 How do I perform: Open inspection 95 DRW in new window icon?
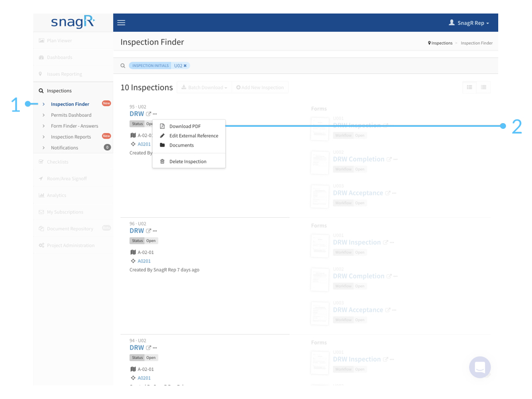(x=148, y=114)
